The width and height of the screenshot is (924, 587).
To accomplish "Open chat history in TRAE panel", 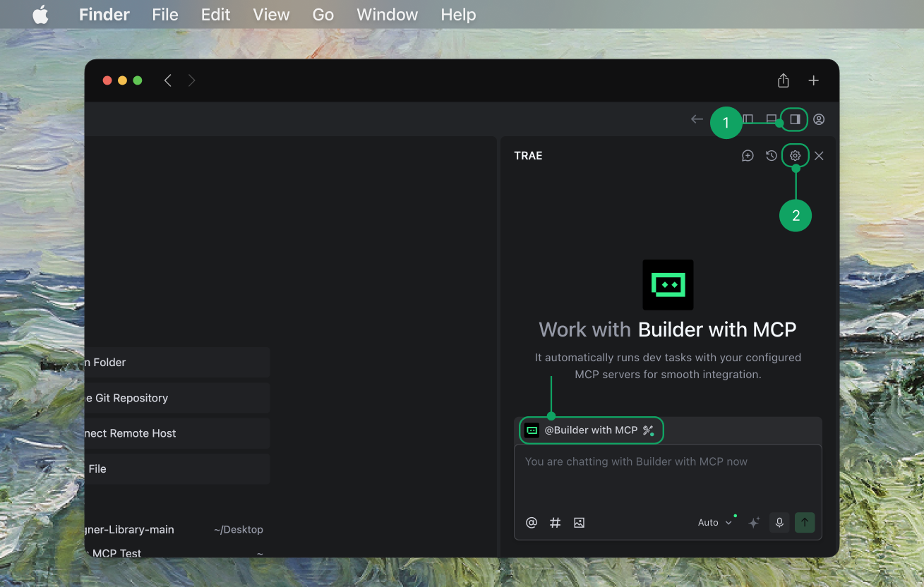I will click(x=772, y=156).
